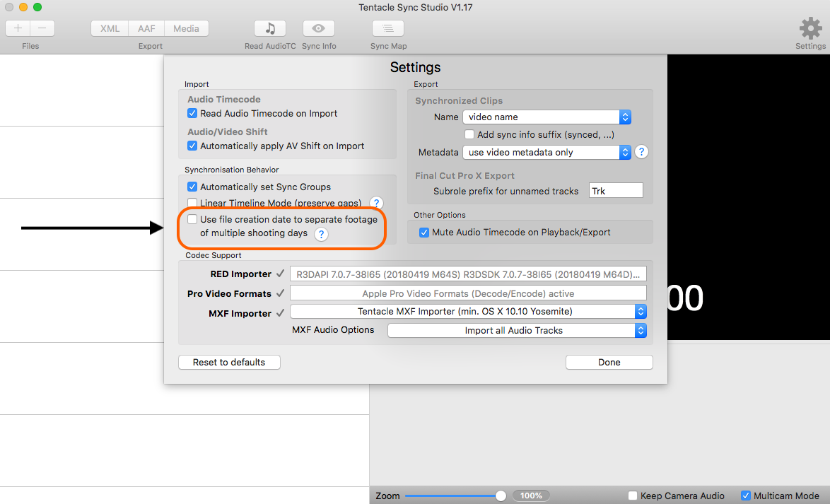Click the Settings dialog title
The image size is (830, 504).
[416, 67]
